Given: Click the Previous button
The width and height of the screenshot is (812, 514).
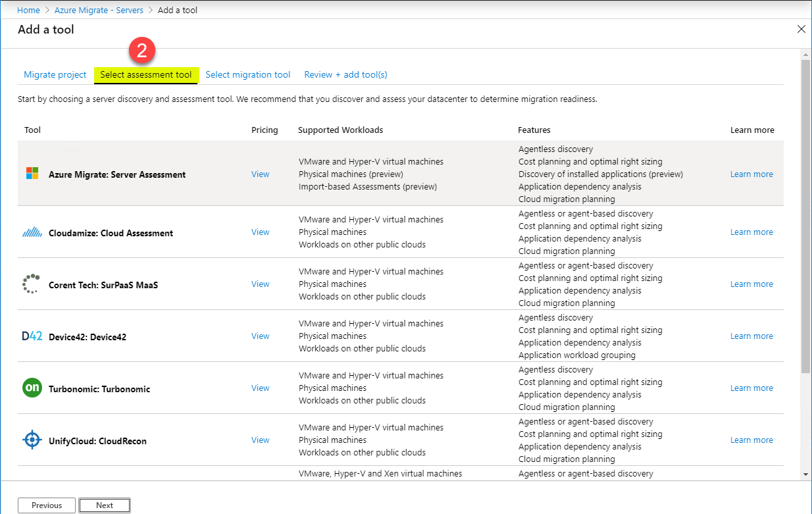Looking at the screenshot, I should (47, 505).
